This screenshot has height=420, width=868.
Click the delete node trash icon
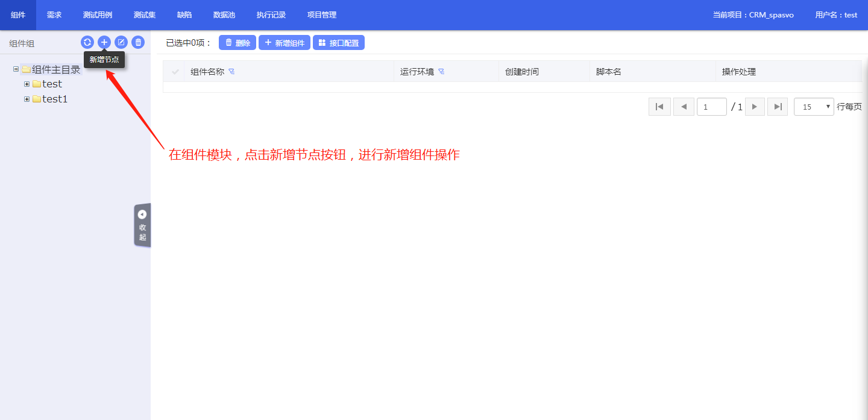(x=138, y=42)
